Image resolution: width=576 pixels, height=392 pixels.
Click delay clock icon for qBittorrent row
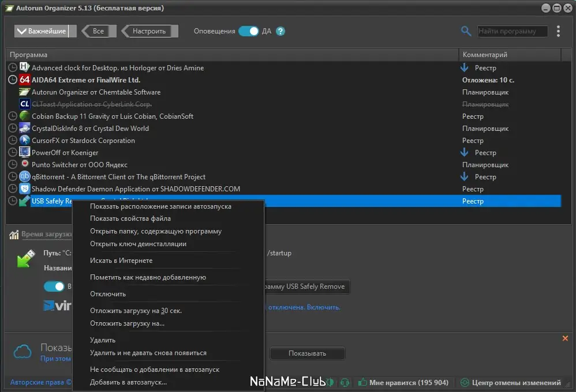(x=13, y=177)
